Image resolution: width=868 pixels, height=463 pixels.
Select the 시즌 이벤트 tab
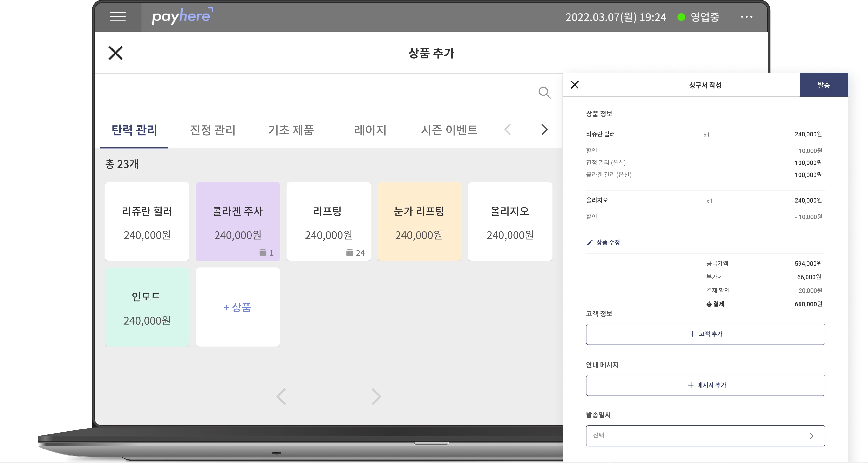point(449,130)
